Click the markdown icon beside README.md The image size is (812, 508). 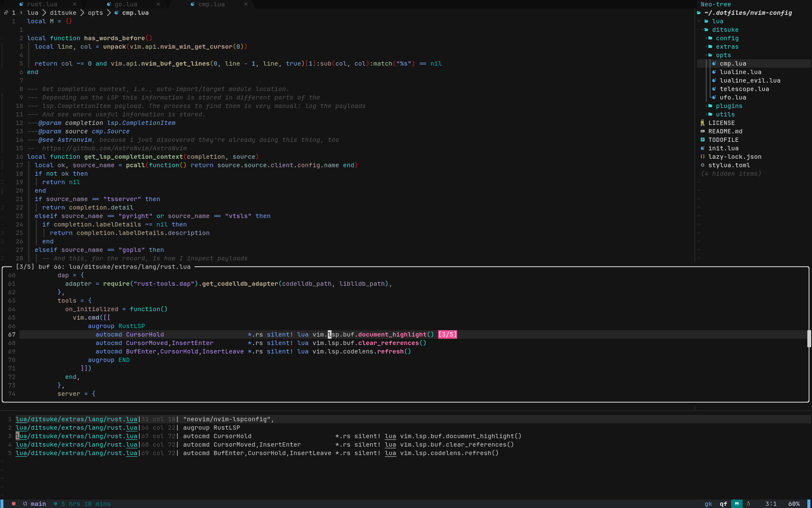(x=702, y=131)
